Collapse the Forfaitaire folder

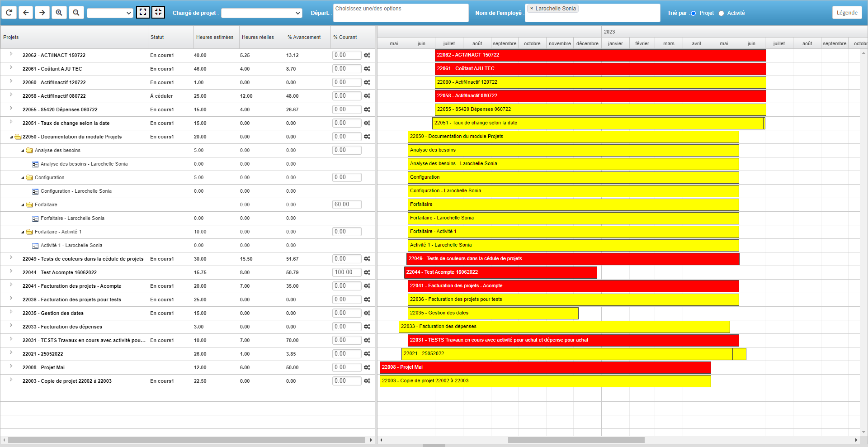(23, 205)
